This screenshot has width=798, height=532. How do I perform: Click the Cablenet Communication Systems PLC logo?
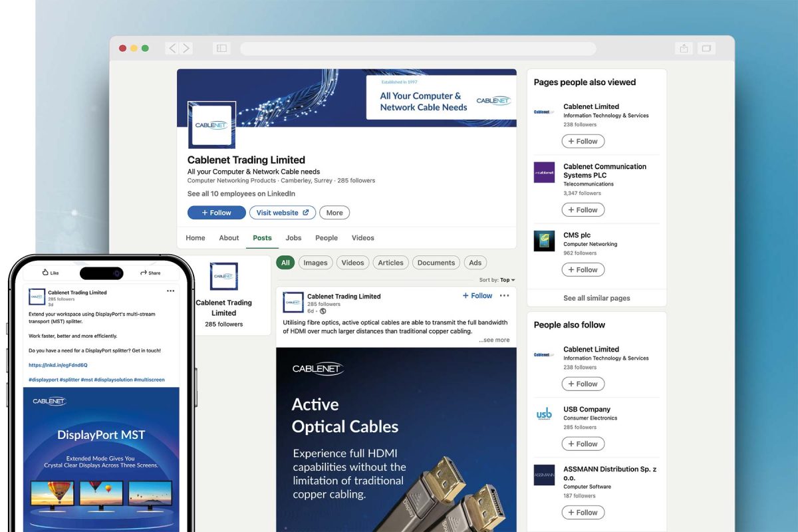pyautogui.click(x=544, y=172)
